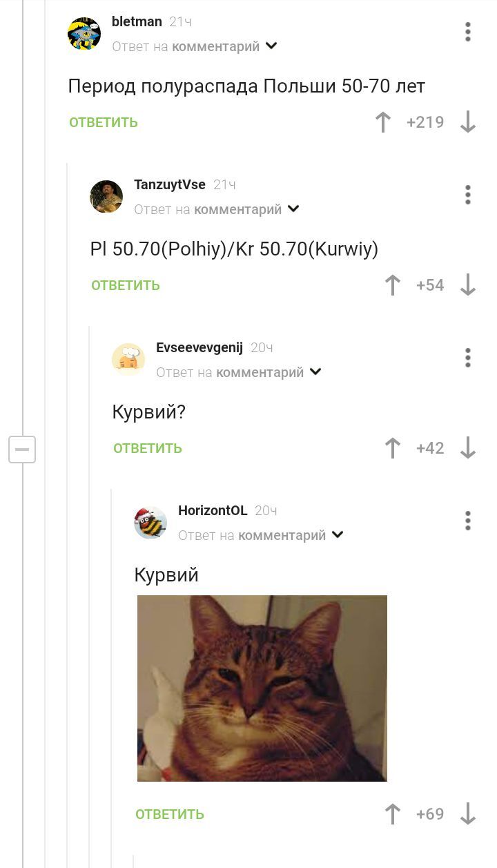Open three-dot menu on TanzuytVse's comment
The image size is (497, 868).
pos(468,195)
